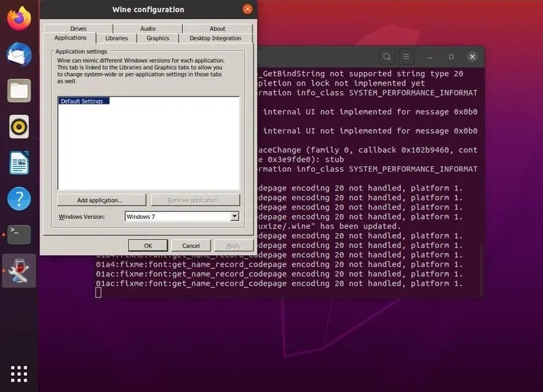This screenshot has width=543, height=392.
Task: Click the terminal search magnifier icon
Action: tap(387, 57)
